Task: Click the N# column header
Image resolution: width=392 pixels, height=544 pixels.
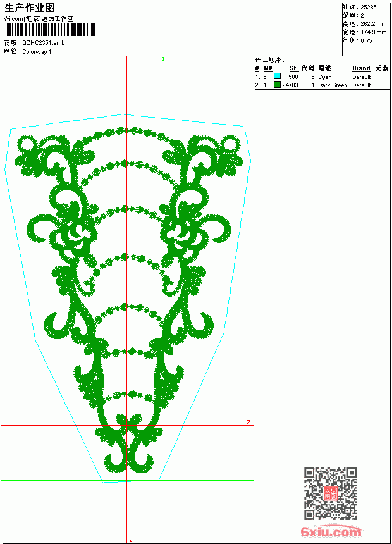Action: [268, 68]
